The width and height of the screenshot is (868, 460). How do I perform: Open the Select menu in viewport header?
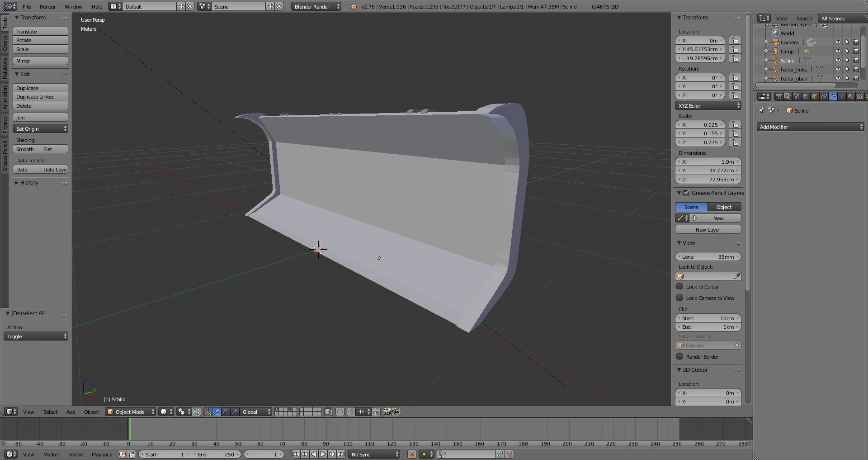click(x=50, y=412)
